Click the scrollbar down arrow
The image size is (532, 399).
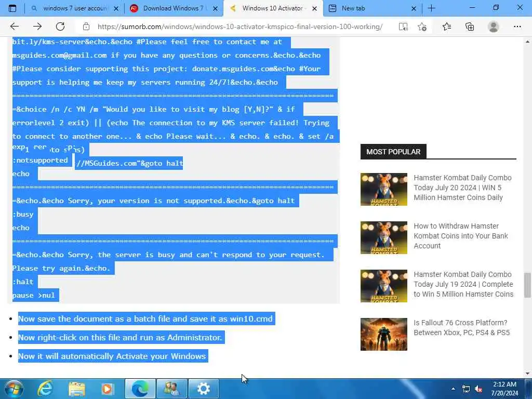pos(527,374)
